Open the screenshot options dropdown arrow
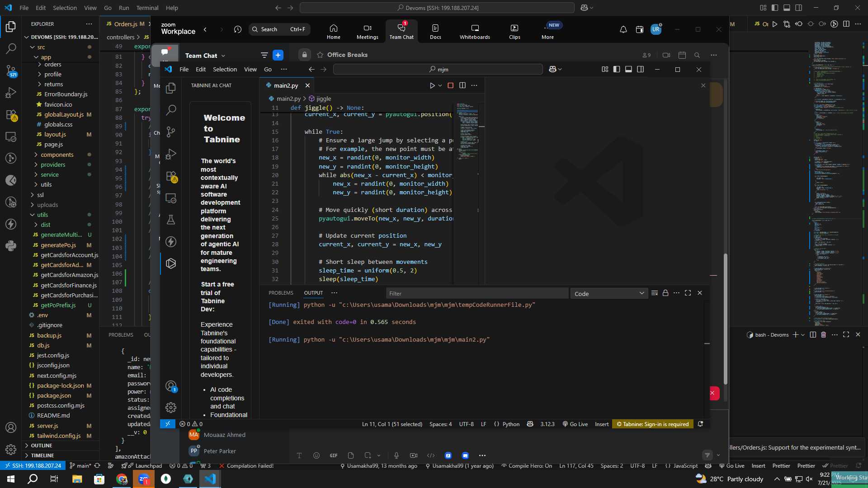The image size is (868, 488). [379, 455]
